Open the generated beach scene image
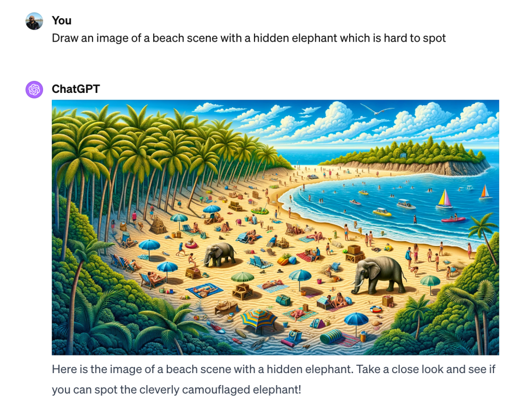Viewport: 532px width, 411px height. [x=275, y=227]
